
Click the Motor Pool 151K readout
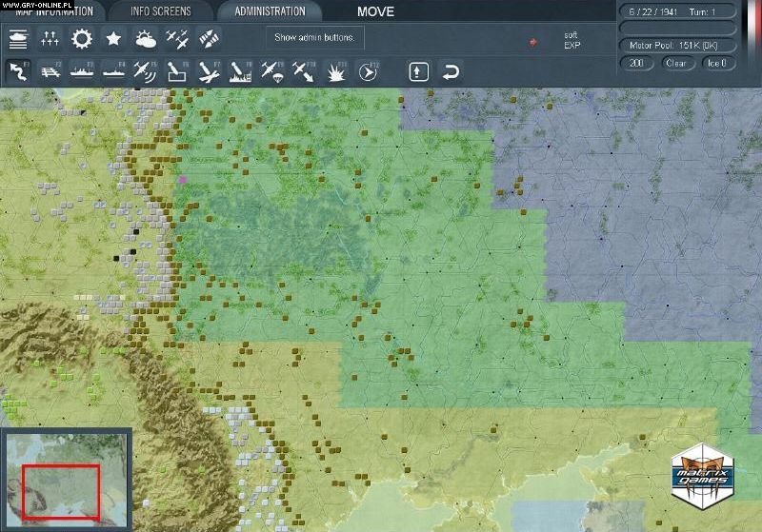[x=678, y=46]
